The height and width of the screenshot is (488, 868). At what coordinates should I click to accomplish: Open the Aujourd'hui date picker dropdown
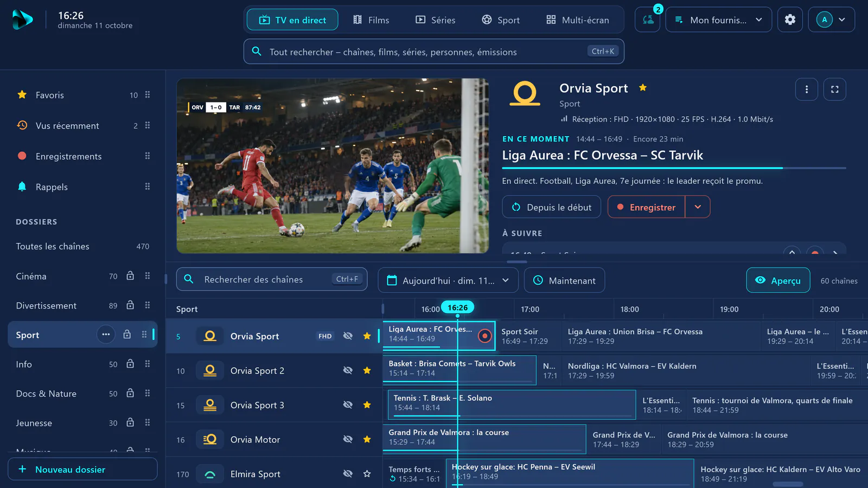[x=448, y=280]
